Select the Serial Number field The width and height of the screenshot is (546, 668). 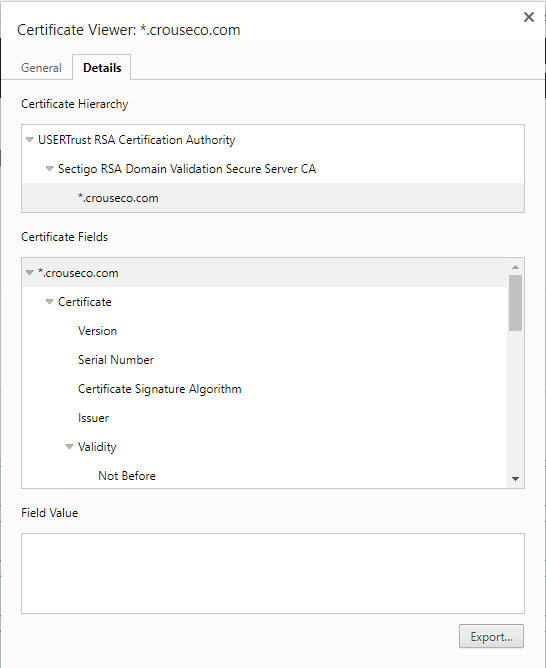[x=116, y=360]
